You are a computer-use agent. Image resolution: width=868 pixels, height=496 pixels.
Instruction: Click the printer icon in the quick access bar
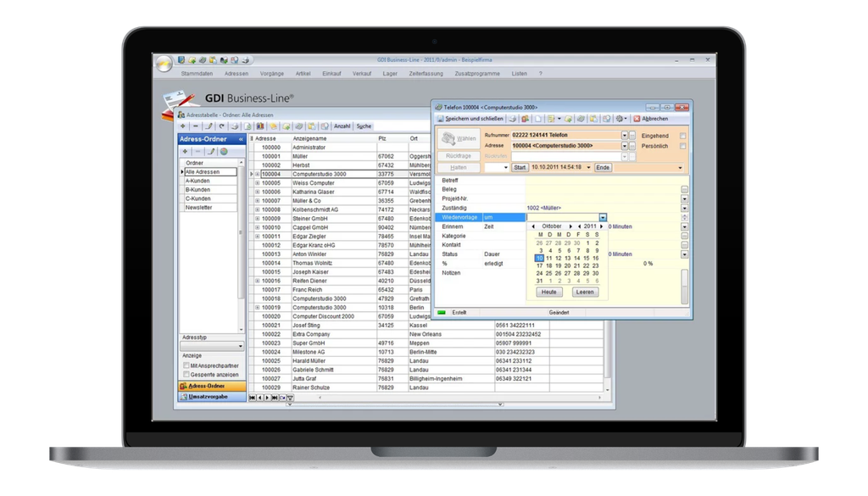coord(245,60)
